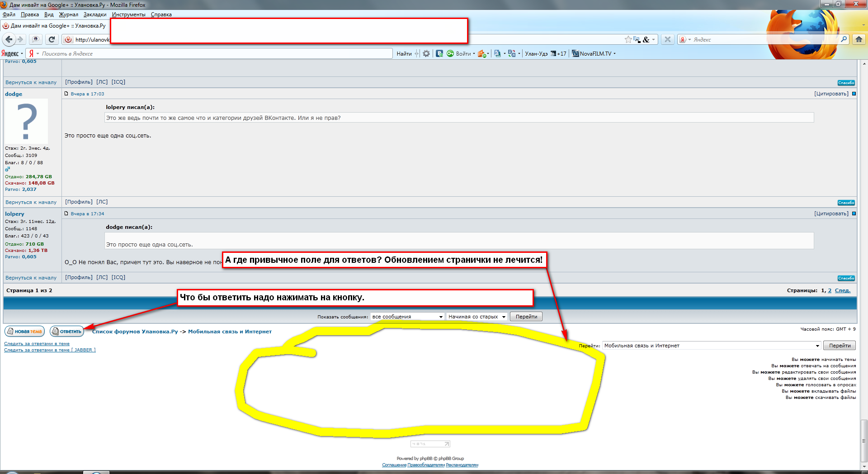Click the vertical scrollbar thumb
Viewport: 868px width, 474px height.
(x=864, y=441)
